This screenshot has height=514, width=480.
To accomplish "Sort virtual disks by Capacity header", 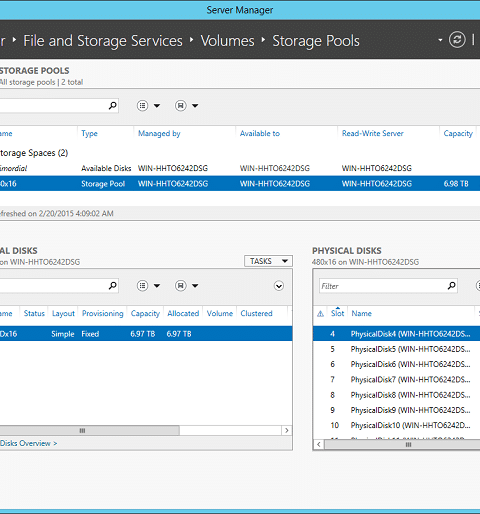I will coord(145,313).
